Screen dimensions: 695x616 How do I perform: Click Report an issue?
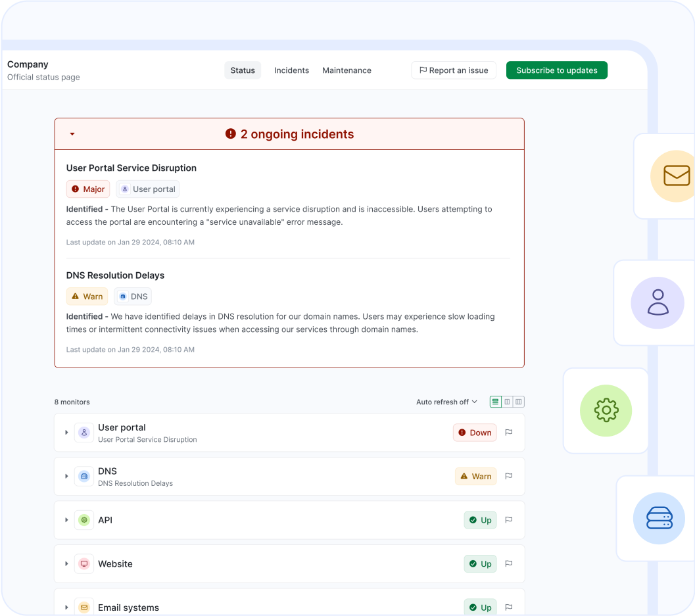click(454, 70)
